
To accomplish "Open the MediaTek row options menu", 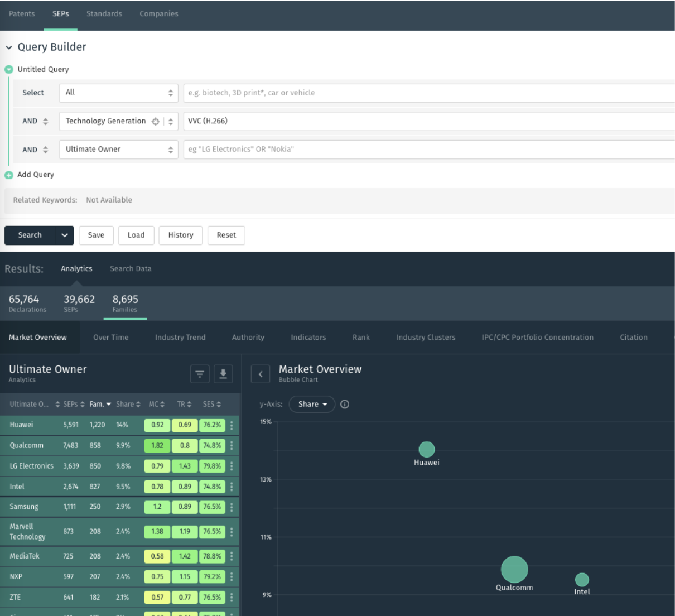I will [x=232, y=556].
